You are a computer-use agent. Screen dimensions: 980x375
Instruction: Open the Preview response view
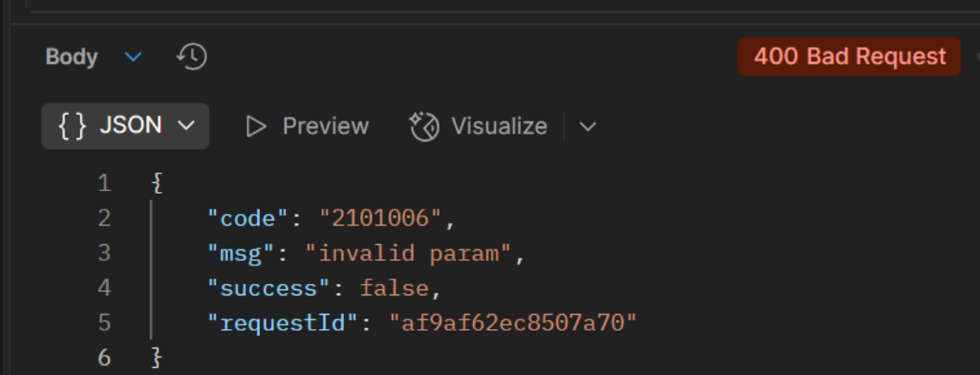pos(325,126)
